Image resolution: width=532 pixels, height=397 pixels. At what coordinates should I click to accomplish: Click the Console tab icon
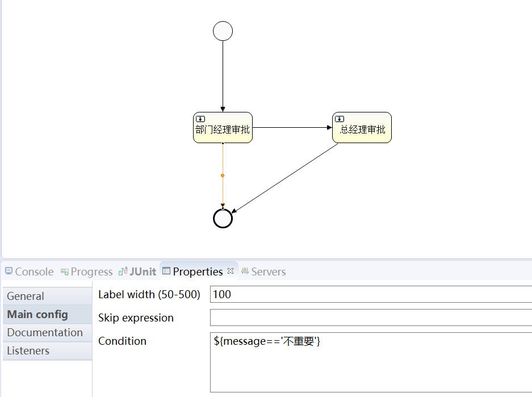[x=9, y=271]
